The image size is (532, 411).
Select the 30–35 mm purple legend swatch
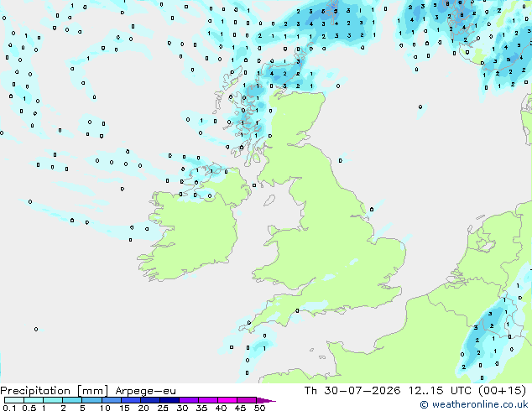189,400
